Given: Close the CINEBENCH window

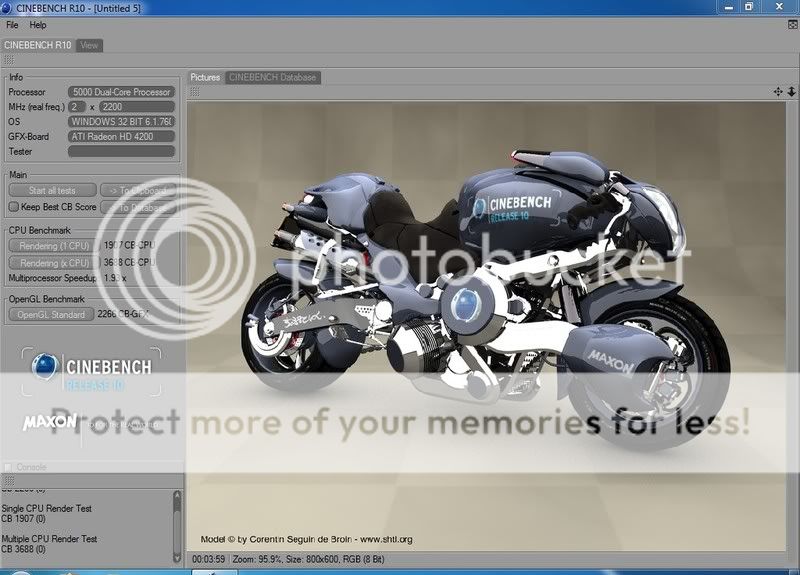Looking at the screenshot, I should coord(779,7).
